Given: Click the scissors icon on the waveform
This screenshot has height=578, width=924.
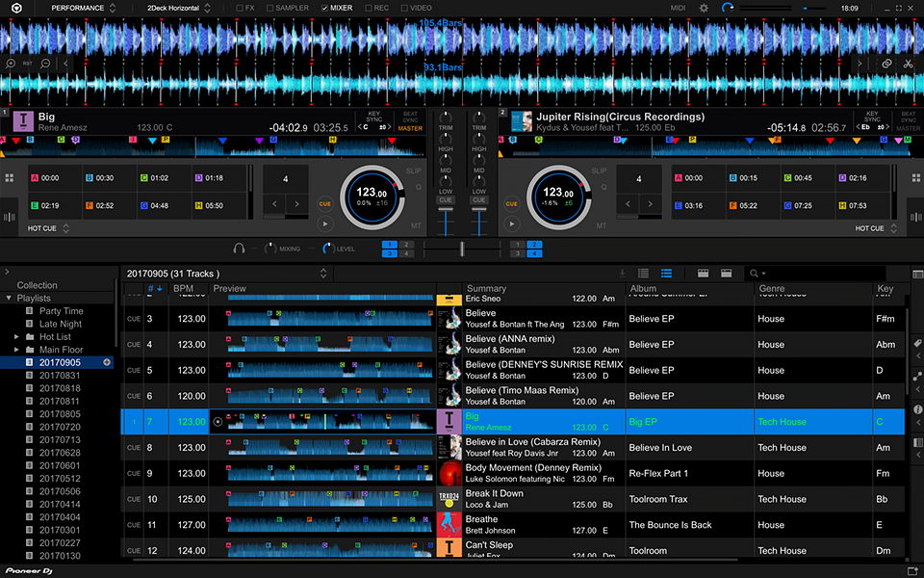Looking at the screenshot, I should pos(908,64).
